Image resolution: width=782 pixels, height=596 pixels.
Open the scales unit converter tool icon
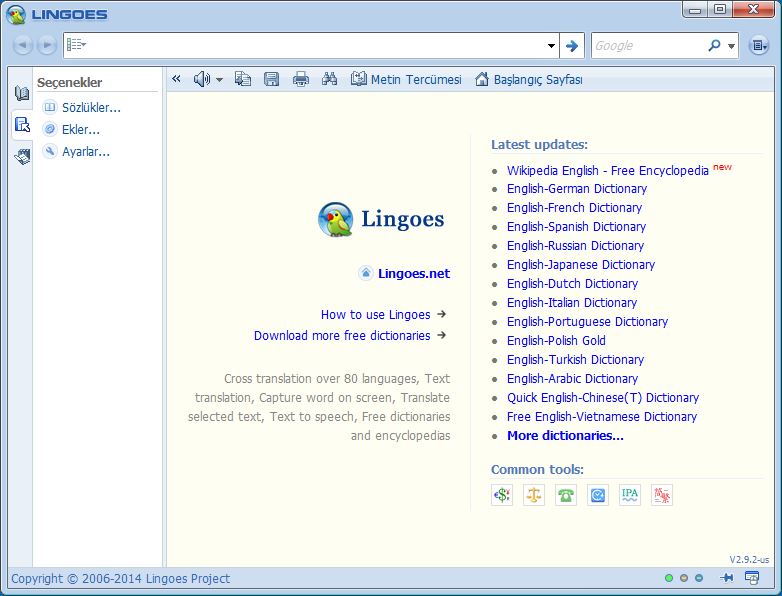coord(534,495)
